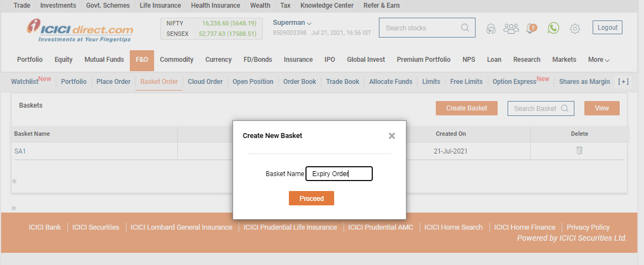
Task: Expand the More menu in navigation
Action: tap(599, 60)
